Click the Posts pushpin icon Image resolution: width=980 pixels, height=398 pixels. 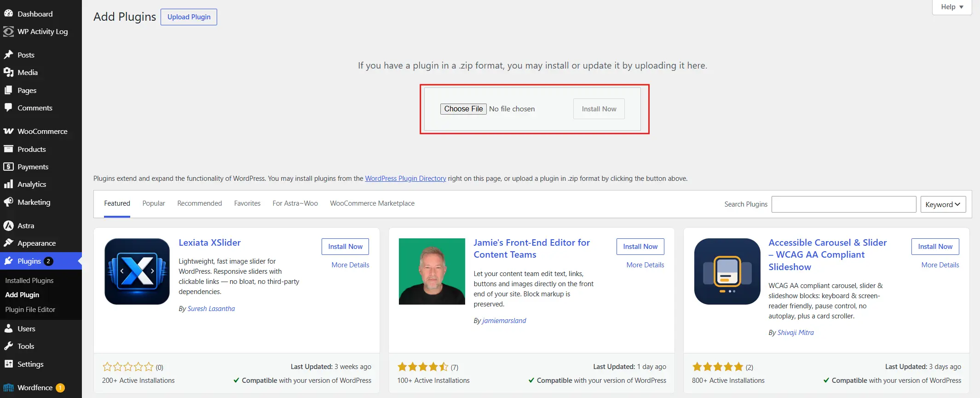coord(8,55)
